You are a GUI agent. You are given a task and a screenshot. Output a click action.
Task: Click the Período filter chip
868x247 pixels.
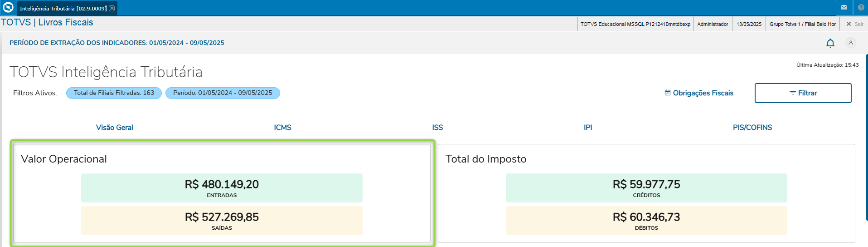pos(223,93)
